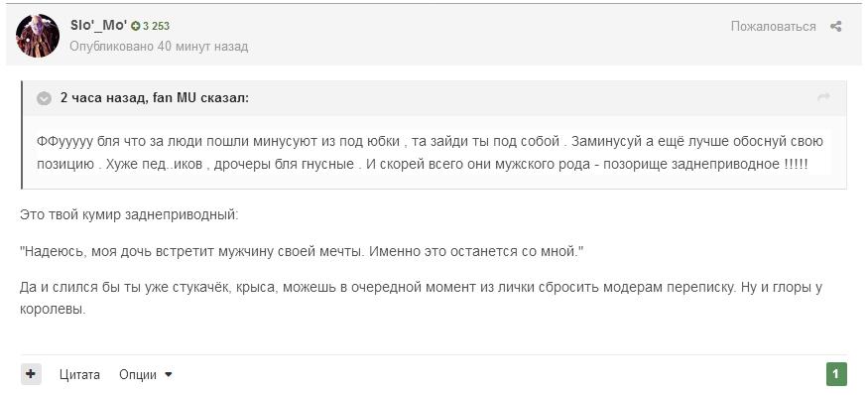868x395 pixels.
Task: Click the share icon next to Пожаловаться
Action: click(836, 26)
